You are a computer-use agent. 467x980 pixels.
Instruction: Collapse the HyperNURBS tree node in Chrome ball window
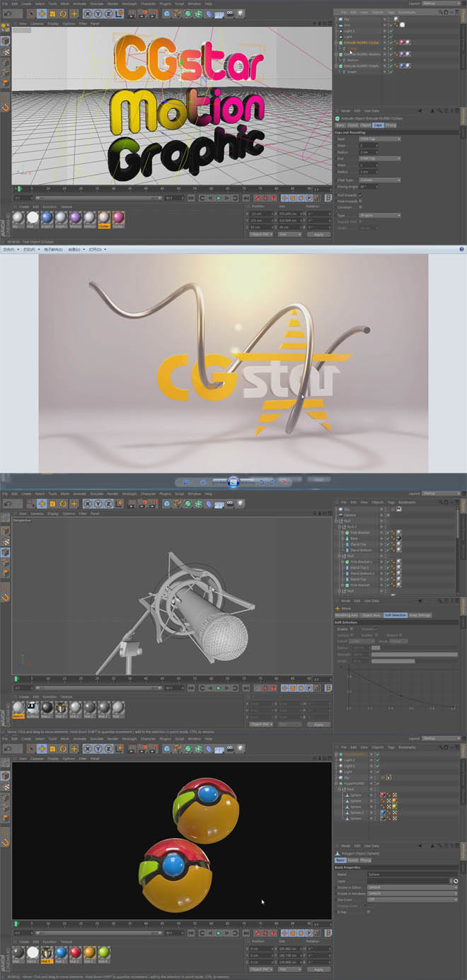(337, 783)
